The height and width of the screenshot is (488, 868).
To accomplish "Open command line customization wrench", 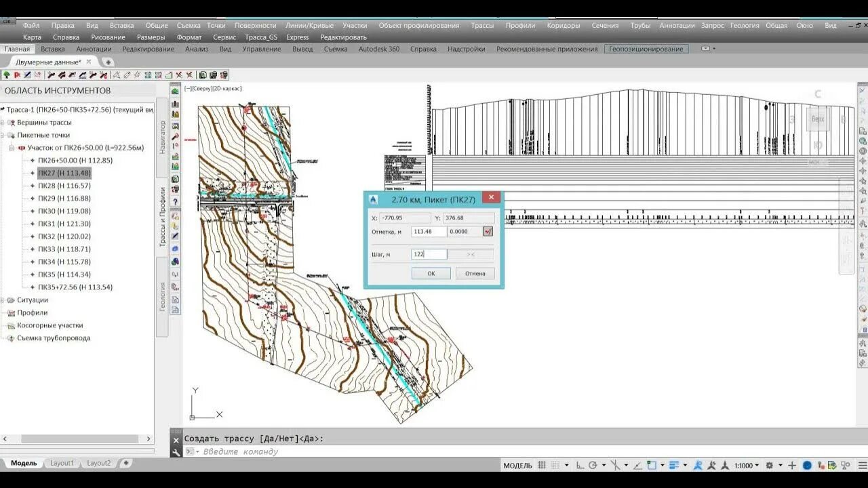I will (x=176, y=452).
